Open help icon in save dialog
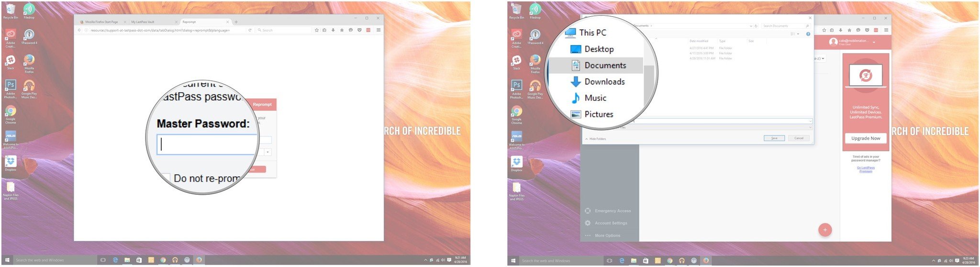The image size is (980, 267). tap(808, 34)
